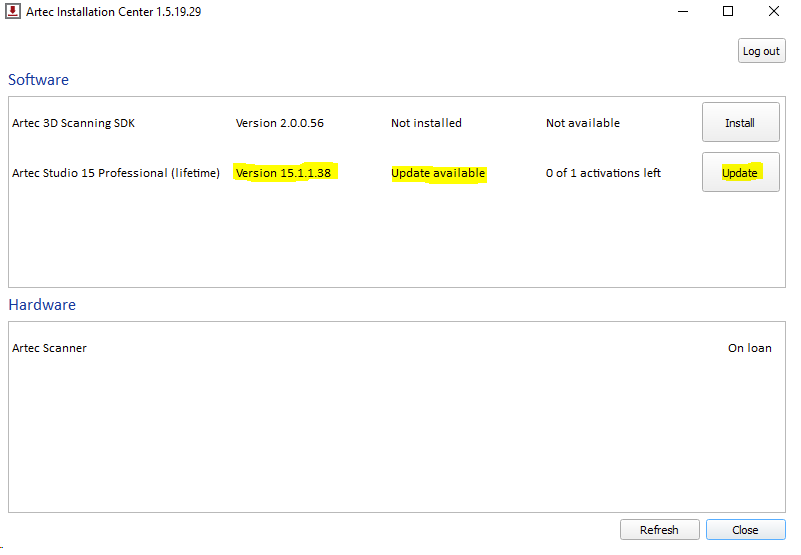Click the Artec Installation Center app icon

13,11
